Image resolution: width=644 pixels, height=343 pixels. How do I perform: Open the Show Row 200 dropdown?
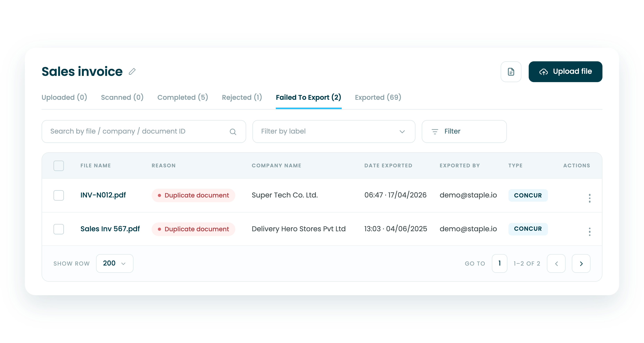(x=114, y=263)
